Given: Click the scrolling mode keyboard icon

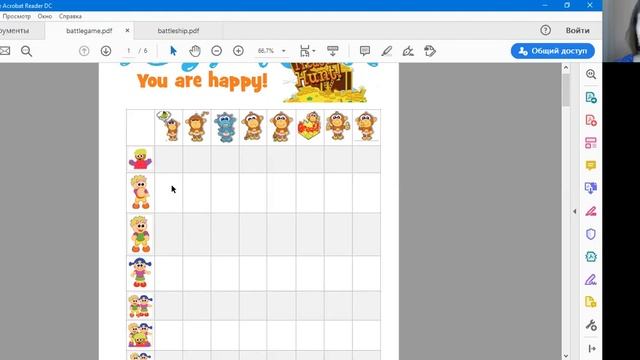Looking at the screenshot, I should pos(333,51).
